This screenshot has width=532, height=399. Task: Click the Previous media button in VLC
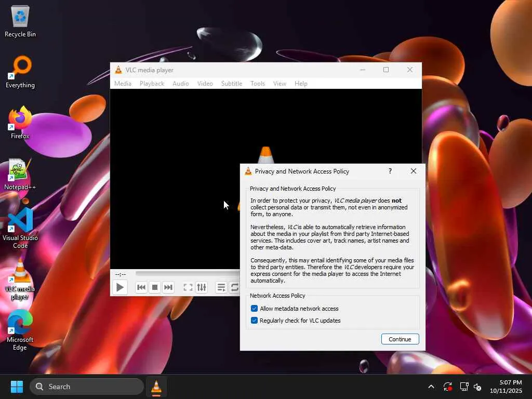[x=141, y=287]
